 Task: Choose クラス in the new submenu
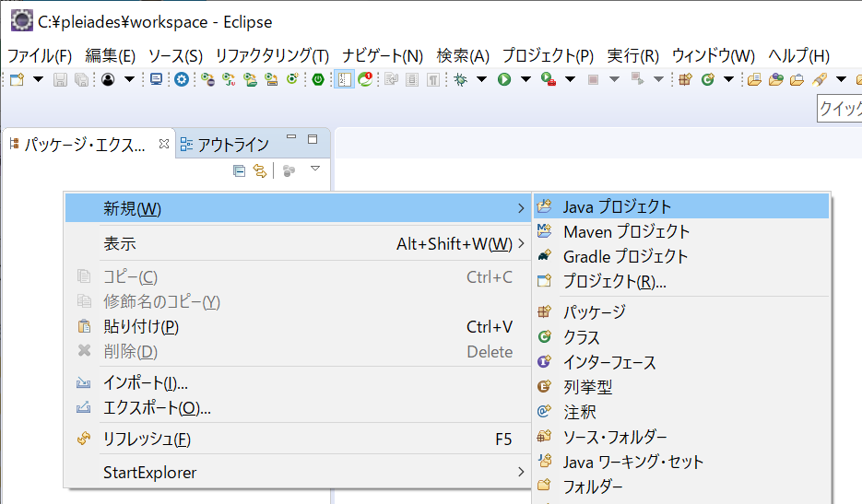pyautogui.click(x=681, y=337)
